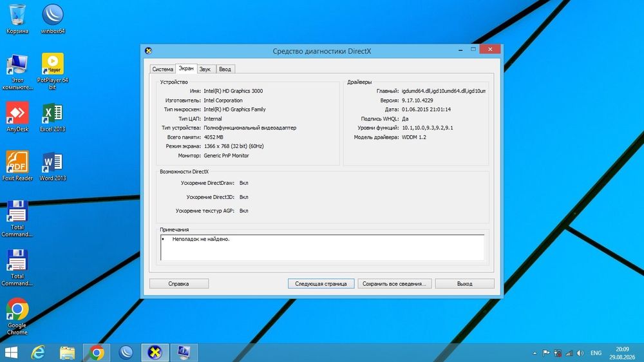Show hidden tray icons arrow
This screenshot has width=644, height=362.
(535, 353)
